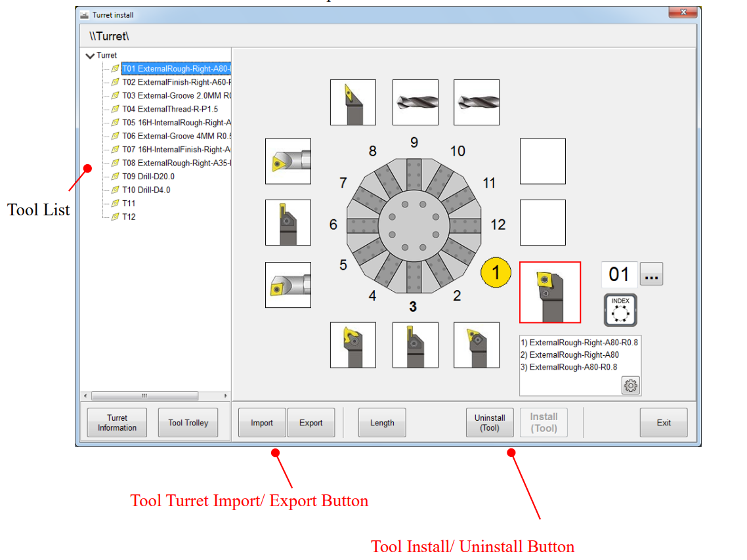The image size is (747, 560).
Task: Select the station 10 D4 drill thumbnail
Action: click(477, 102)
